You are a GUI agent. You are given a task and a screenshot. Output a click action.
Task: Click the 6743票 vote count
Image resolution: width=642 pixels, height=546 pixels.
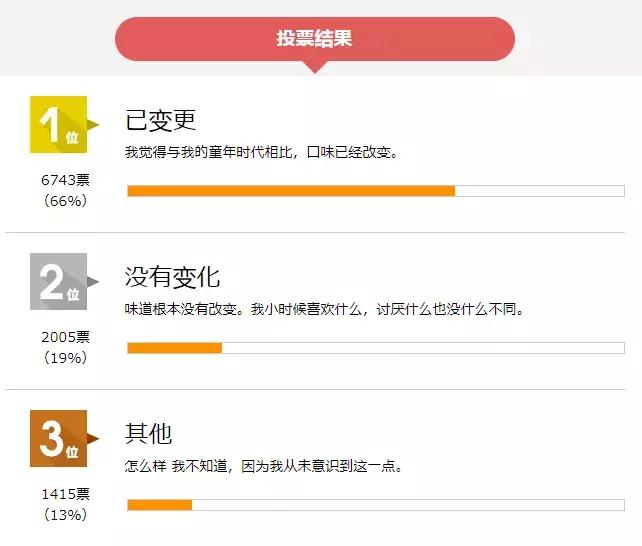(65, 180)
